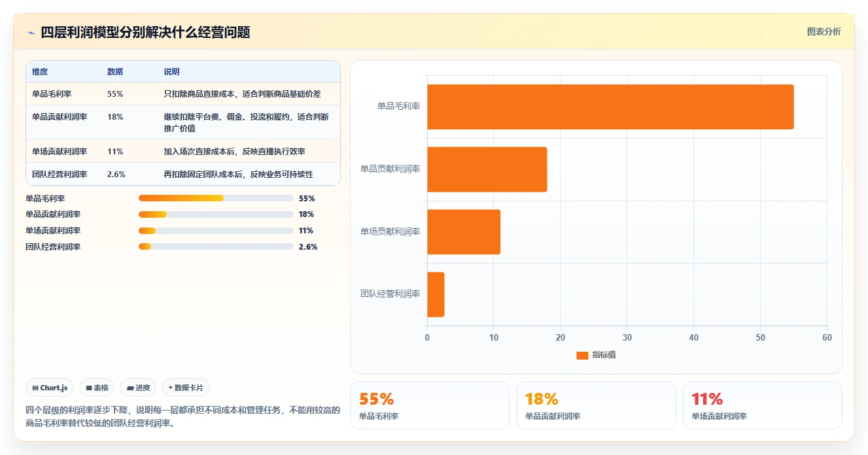This screenshot has height=455, width=868.
Task: Select the 数据卡片 tag chip
Action: [186, 388]
